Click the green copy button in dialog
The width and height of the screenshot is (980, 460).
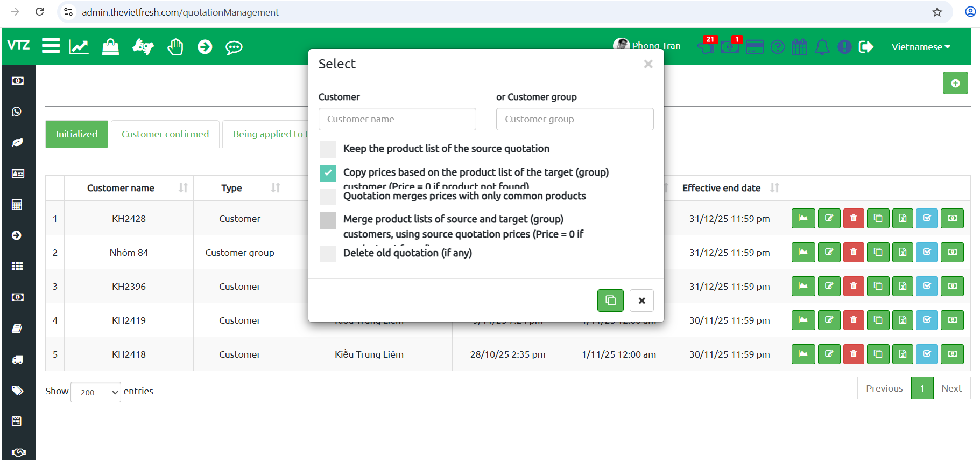[x=610, y=301]
